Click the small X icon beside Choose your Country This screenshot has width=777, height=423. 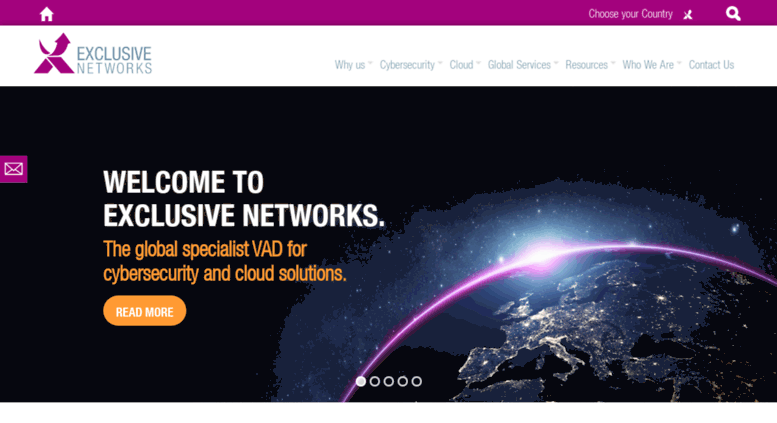tap(688, 15)
